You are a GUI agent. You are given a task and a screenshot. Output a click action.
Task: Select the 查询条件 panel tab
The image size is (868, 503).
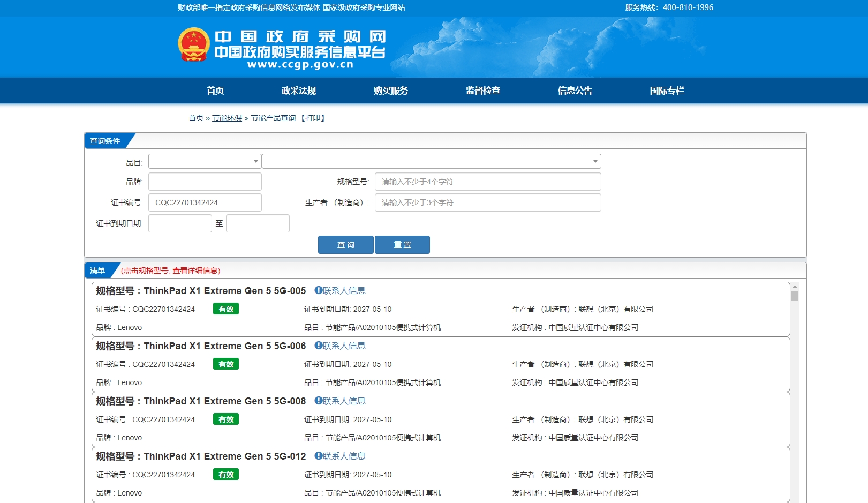pos(105,141)
